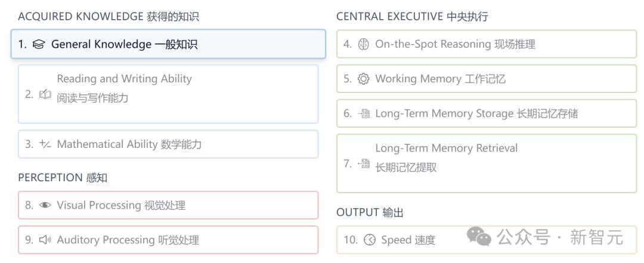Click the brain icon for On-the-Spot Reasoning
This screenshot has height=263, width=644.
tap(364, 44)
